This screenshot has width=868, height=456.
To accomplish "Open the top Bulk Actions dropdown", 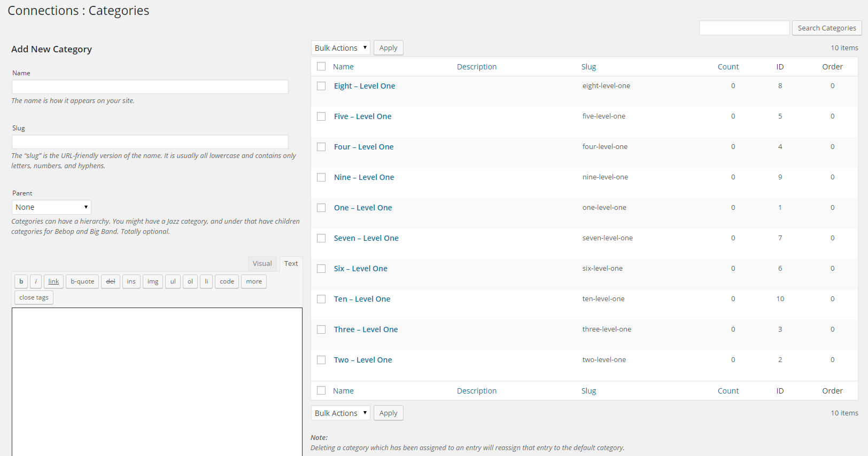I will 340,48.
